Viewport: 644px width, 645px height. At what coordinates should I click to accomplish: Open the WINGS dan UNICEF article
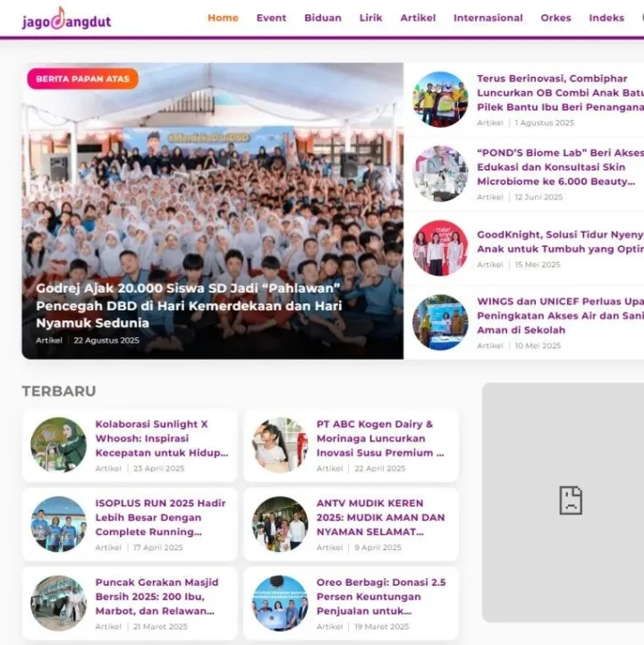(x=560, y=316)
